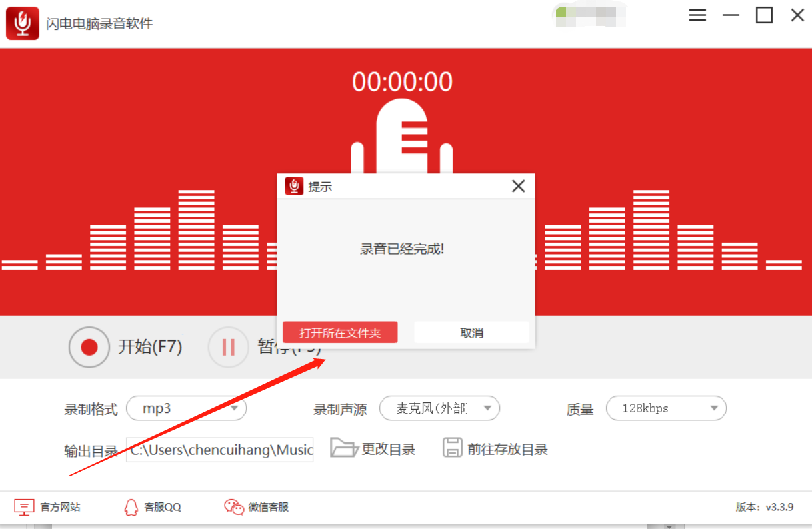This screenshot has width=812, height=529.
Task: Expand the 质量 128kbps dropdown
Action: pyautogui.click(x=666, y=408)
